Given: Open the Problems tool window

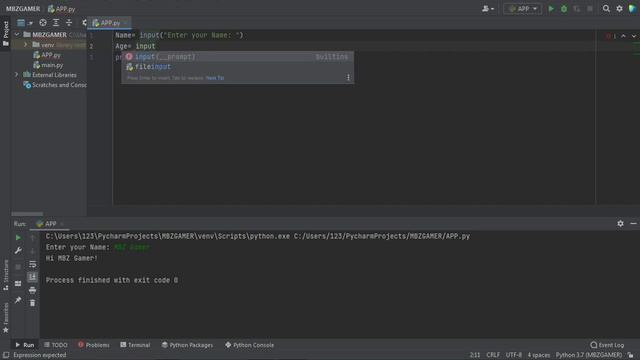Looking at the screenshot, I should coord(93,345).
